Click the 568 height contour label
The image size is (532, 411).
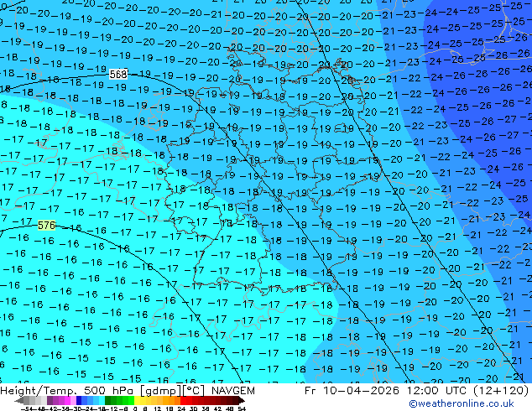(118, 74)
